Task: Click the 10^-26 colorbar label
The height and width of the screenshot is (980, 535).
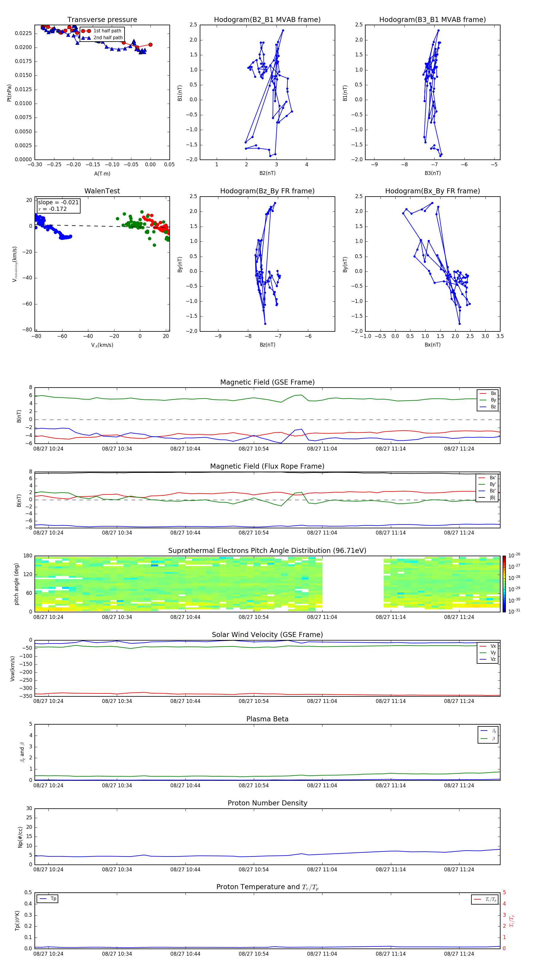Action: coord(514,555)
